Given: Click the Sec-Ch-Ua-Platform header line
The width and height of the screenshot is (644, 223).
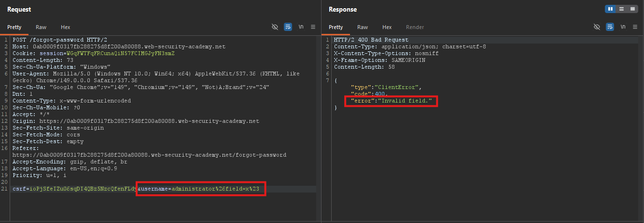Looking at the screenshot, I should coord(62,67).
